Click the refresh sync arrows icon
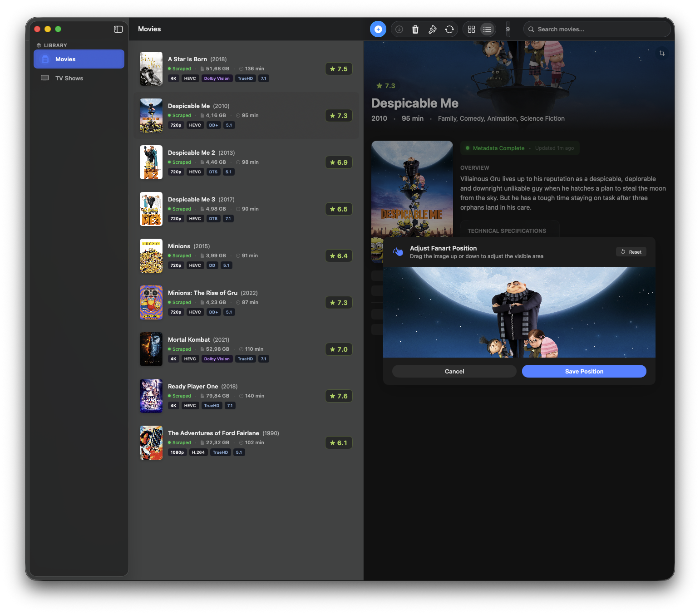 coord(449,29)
